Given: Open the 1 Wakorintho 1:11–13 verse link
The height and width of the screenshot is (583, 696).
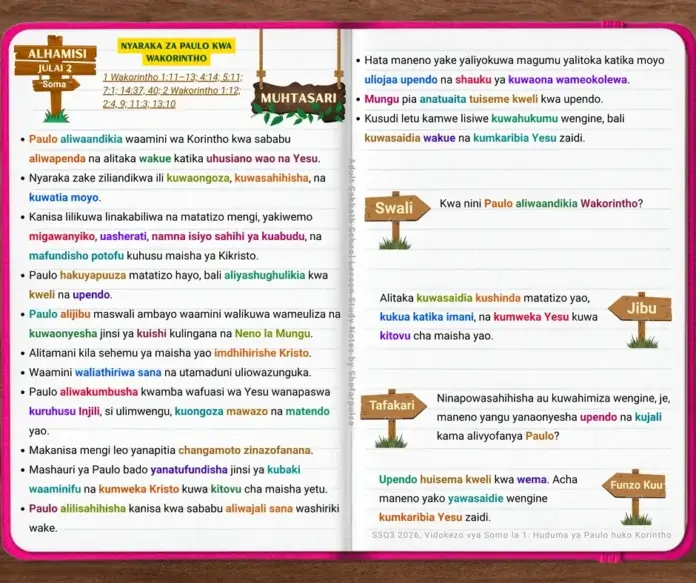Looking at the screenshot, I should pyautogui.click(x=150, y=77).
